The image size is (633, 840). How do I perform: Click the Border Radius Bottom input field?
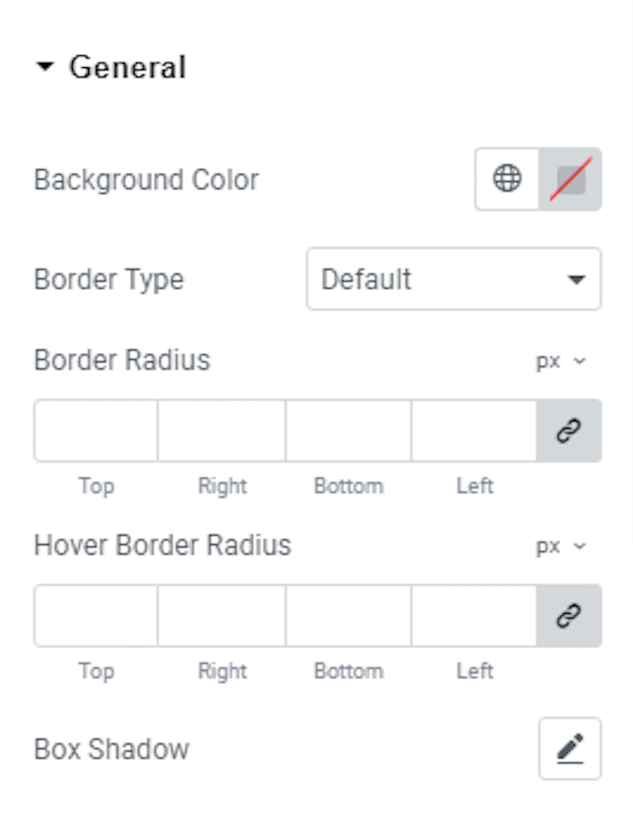[x=348, y=430]
